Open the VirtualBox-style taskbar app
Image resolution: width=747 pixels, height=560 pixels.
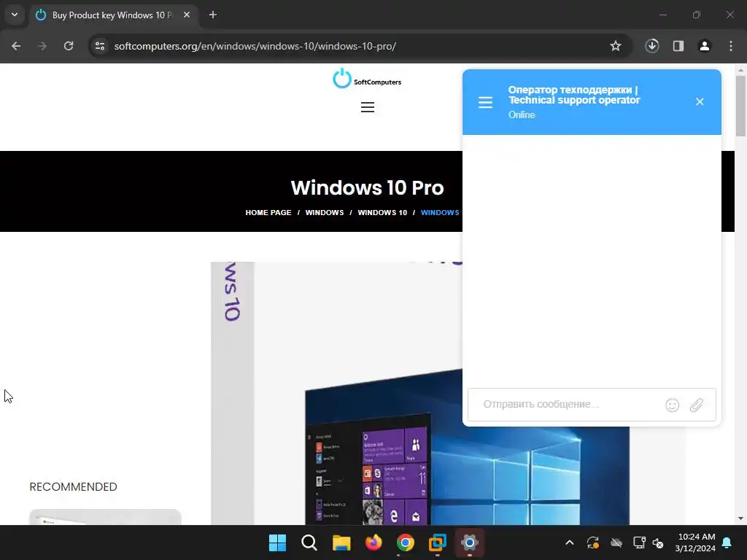(438, 542)
